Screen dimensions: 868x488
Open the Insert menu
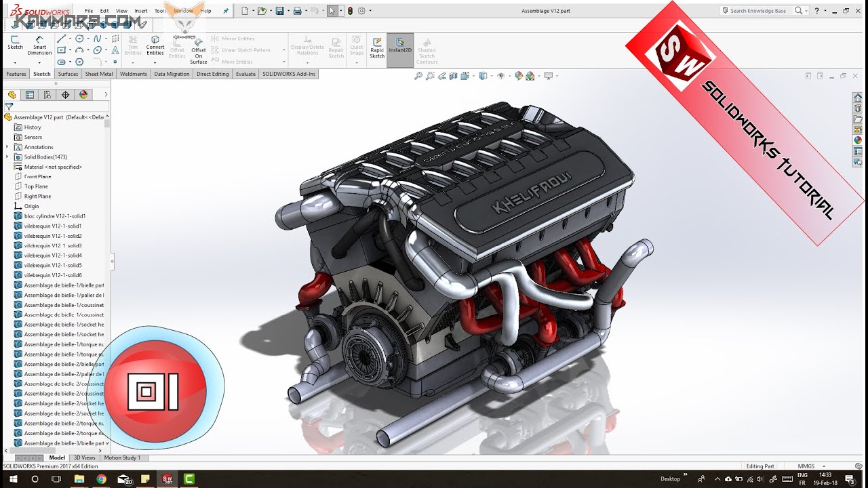pos(141,11)
